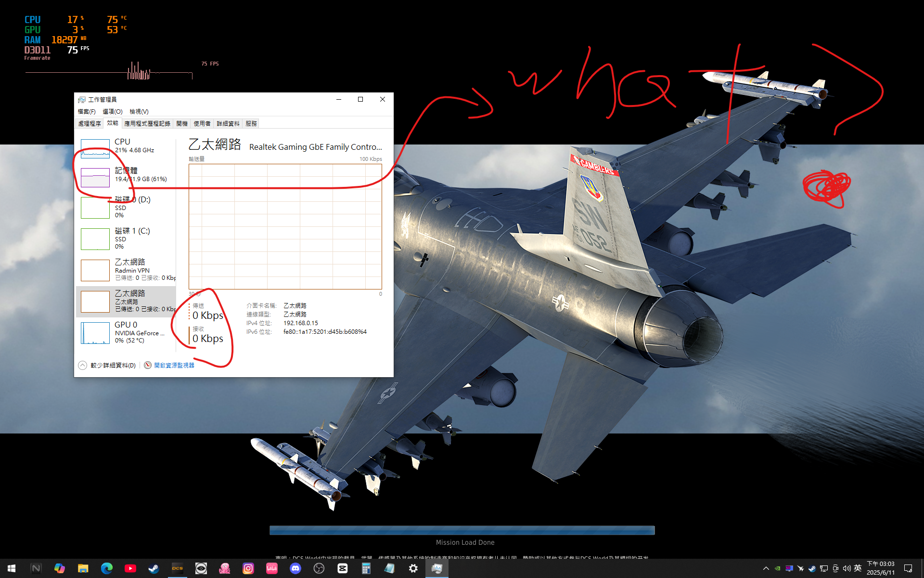Switch to the 處理程序 tab
The image size is (924, 578).
coord(90,124)
